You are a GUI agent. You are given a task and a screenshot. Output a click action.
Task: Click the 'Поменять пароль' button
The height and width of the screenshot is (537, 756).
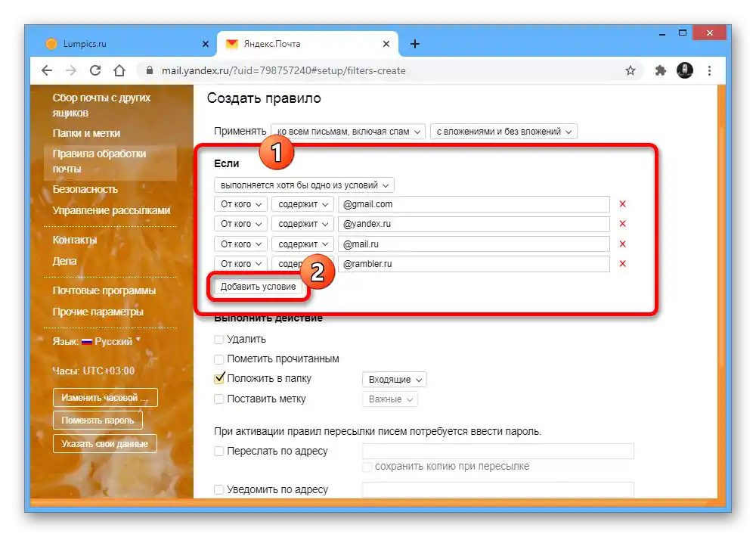coord(98,421)
